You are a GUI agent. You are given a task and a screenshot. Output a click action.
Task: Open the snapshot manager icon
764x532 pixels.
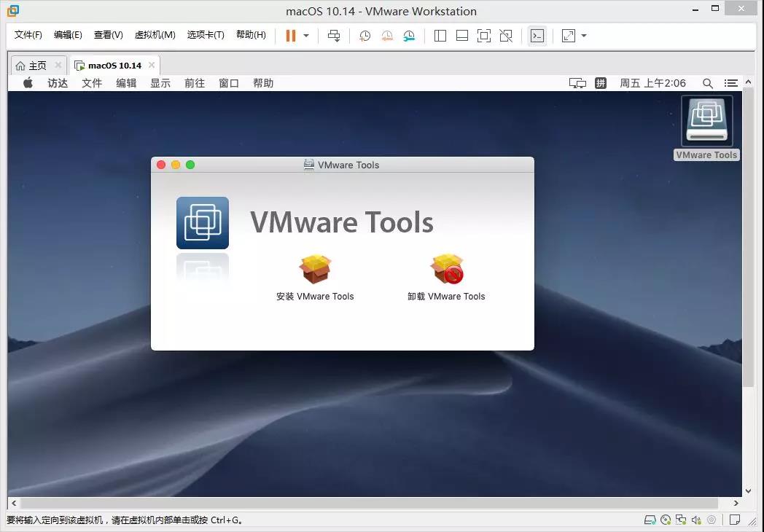[409, 36]
